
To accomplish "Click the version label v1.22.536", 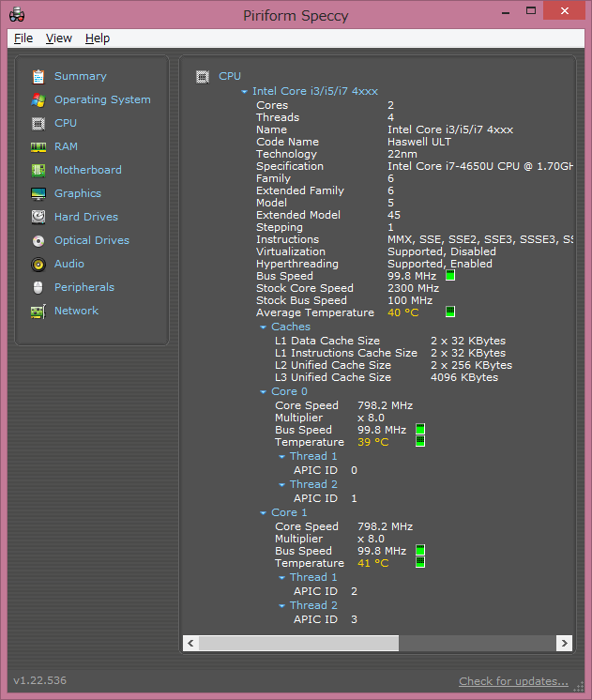I will pos(39,680).
